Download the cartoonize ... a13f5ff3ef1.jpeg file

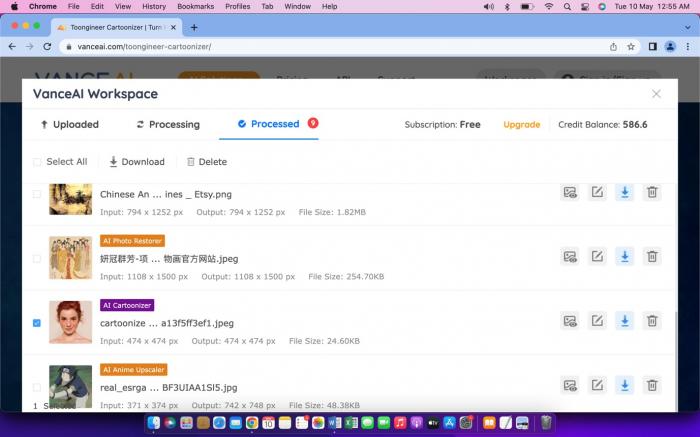pos(625,321)
